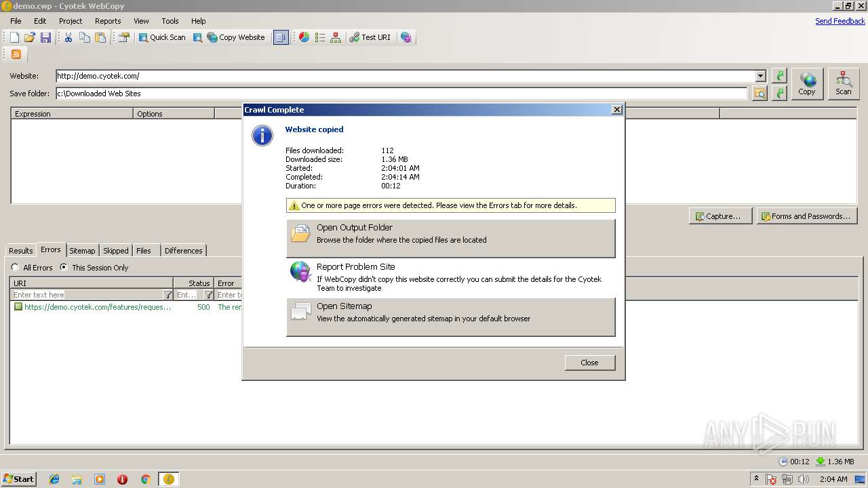Click the URI filter text box
The image size is (868, 488).
point(87,295)
